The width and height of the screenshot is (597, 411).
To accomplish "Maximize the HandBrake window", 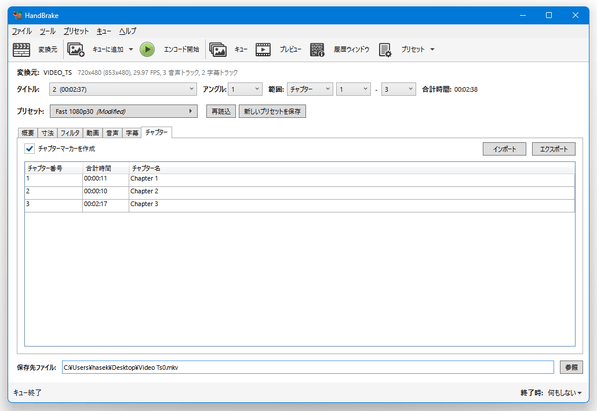I will pos(549,15).
